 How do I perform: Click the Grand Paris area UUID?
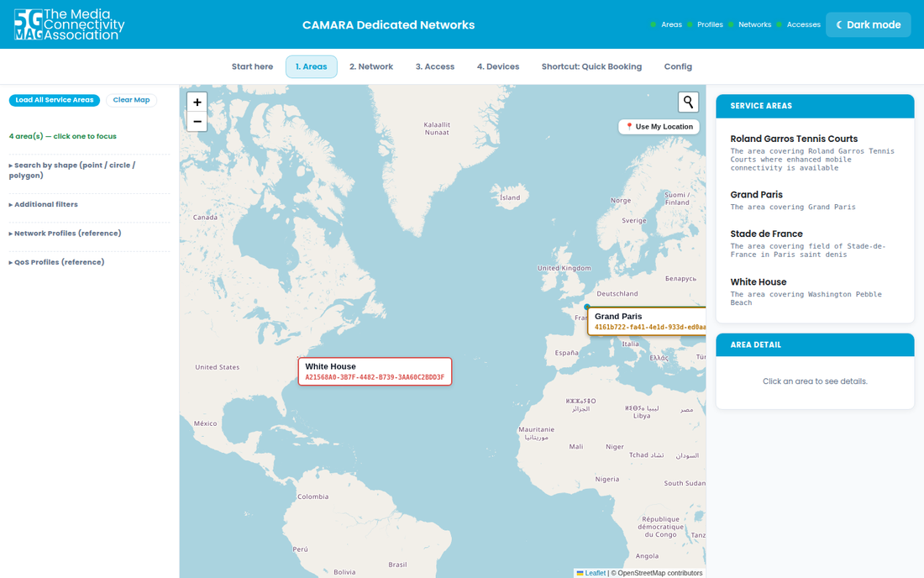pyautogui.click(x=650, y=328)
